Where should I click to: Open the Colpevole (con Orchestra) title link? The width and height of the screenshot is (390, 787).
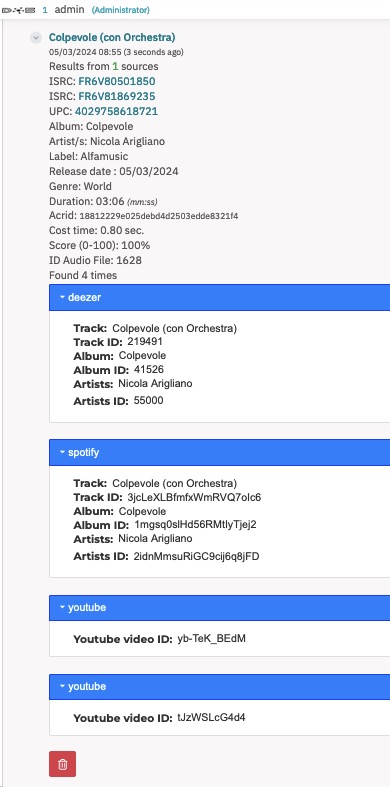pos(112,37)
